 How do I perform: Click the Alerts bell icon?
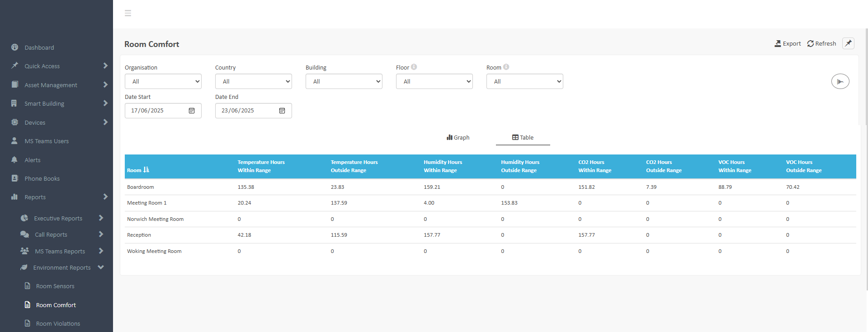pyautogui.click(x=14, y=159)
